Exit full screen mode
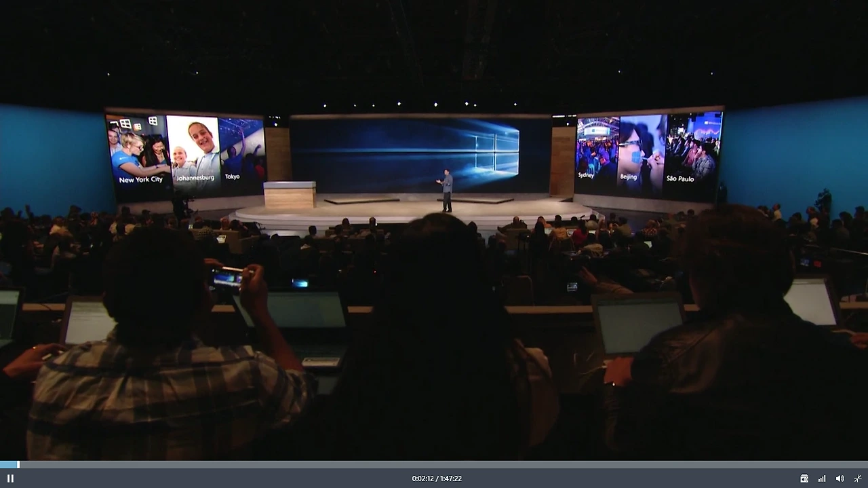 click(x=858, y=478)
